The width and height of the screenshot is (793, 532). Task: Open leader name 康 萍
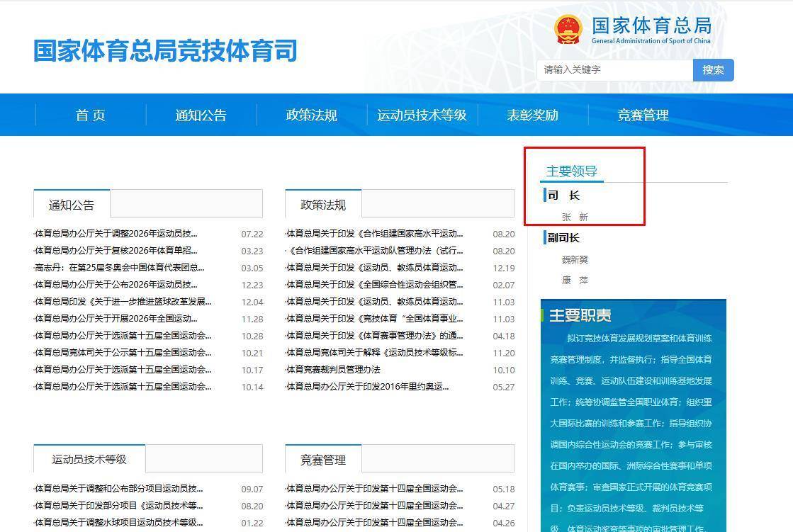click(x=575, y=280)
